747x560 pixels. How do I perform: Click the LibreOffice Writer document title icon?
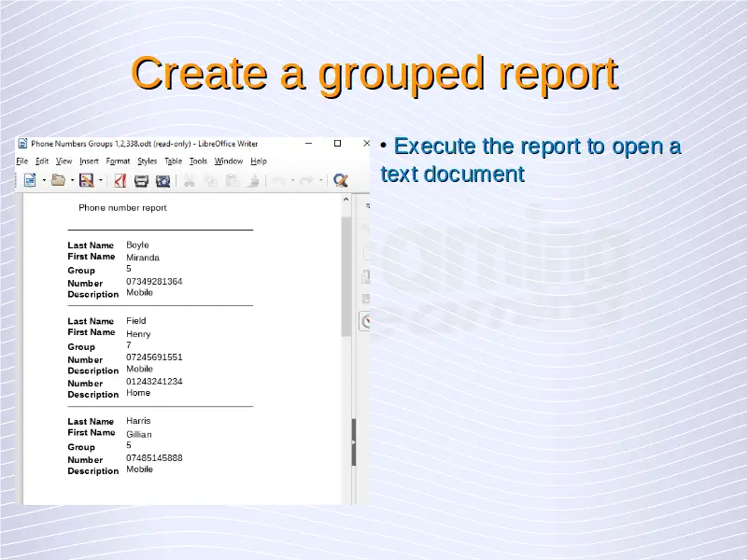click(x=22, y=144)
